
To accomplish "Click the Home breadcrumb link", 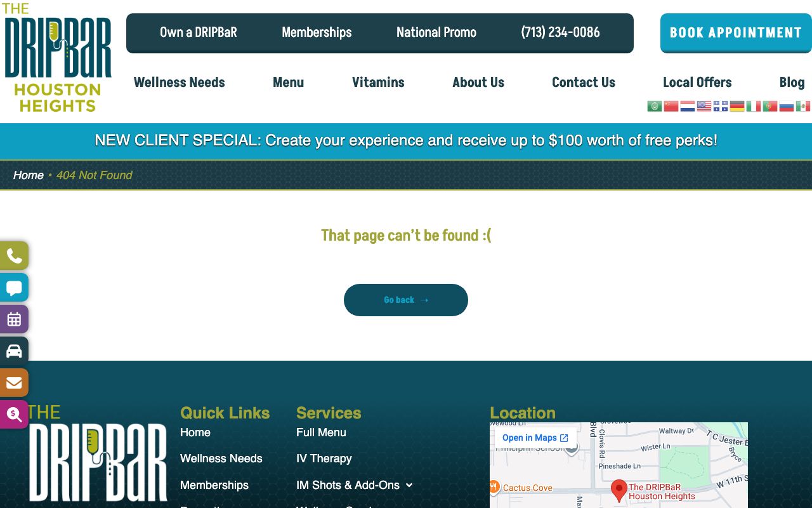I will 29,175.
